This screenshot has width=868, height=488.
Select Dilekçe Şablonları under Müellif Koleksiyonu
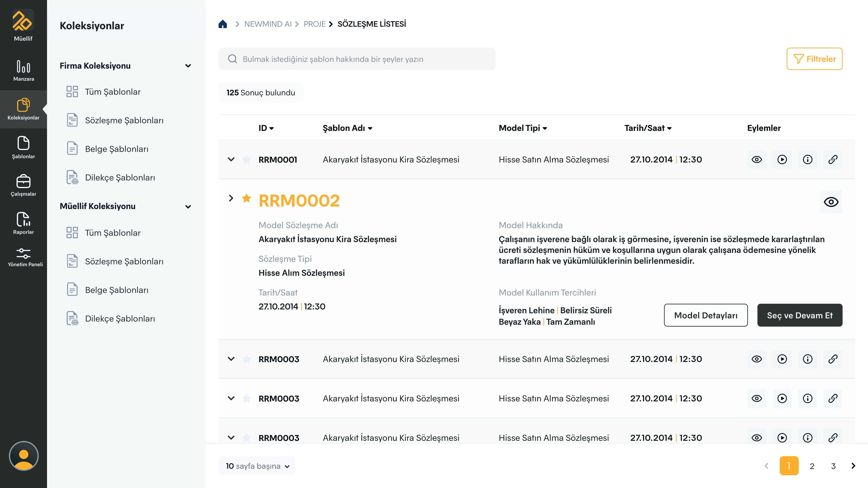(120, 318)
